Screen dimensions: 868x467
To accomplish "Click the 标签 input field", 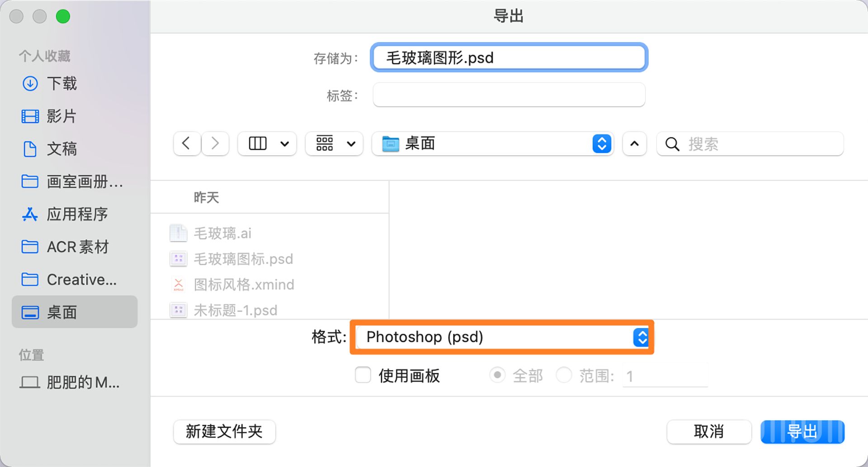I will [x=508, y=95].
